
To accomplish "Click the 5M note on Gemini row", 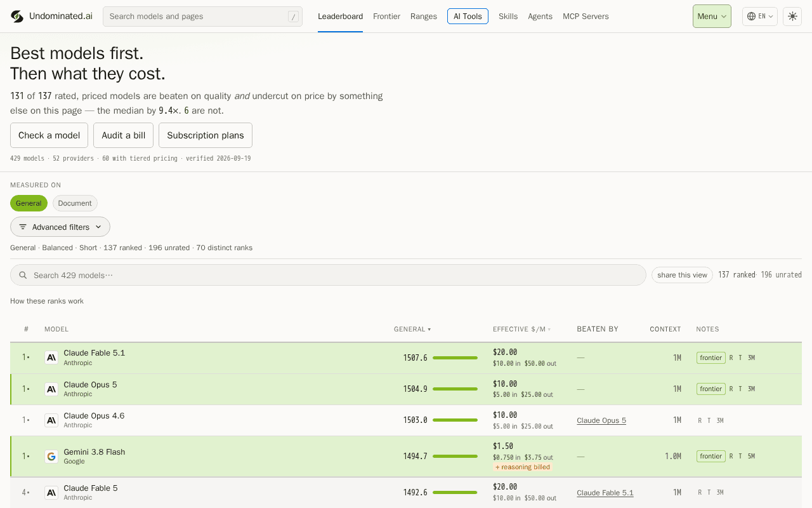I will [751, 456].
